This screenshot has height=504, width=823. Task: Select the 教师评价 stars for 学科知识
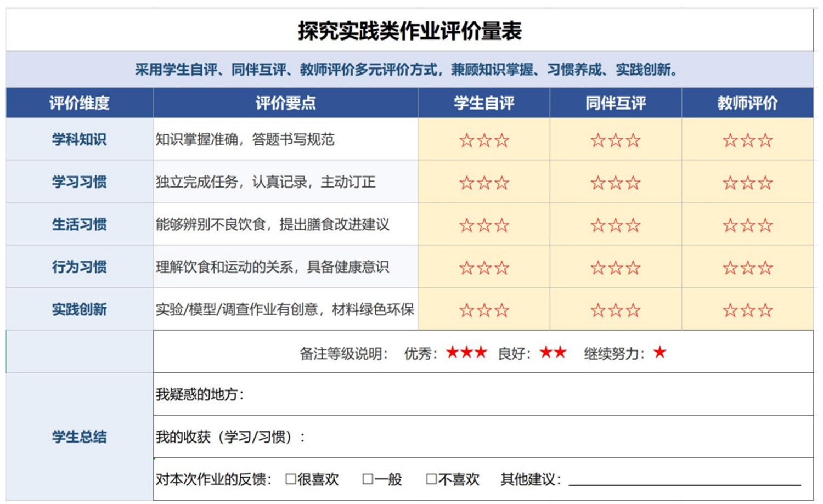click(747, 140)
